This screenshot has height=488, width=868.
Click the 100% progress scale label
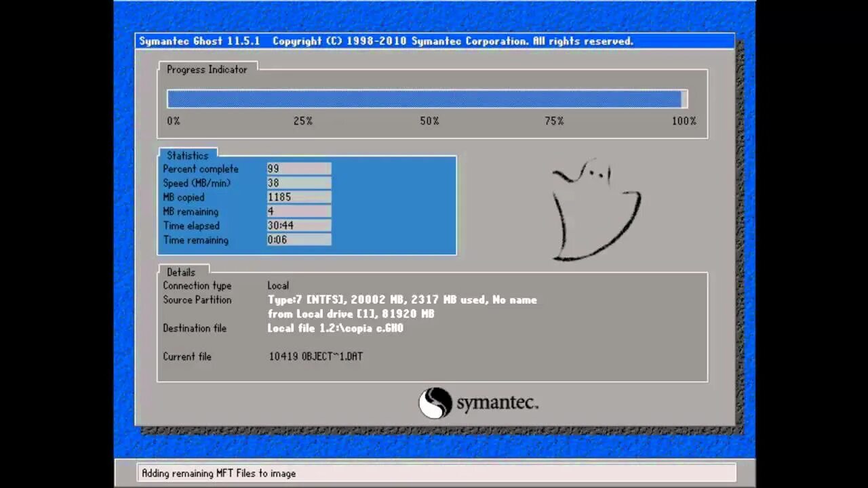click(684, 121)
